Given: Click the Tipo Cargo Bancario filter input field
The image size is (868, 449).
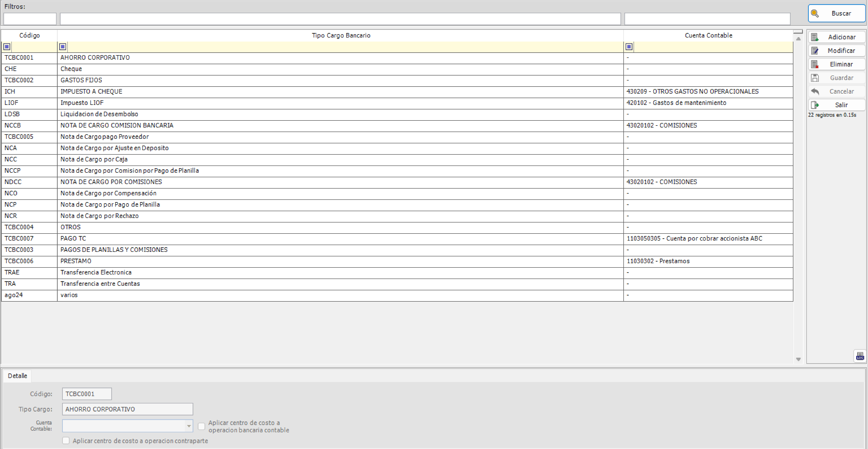Looking at the screenshot, I should (x=316, y=46).
